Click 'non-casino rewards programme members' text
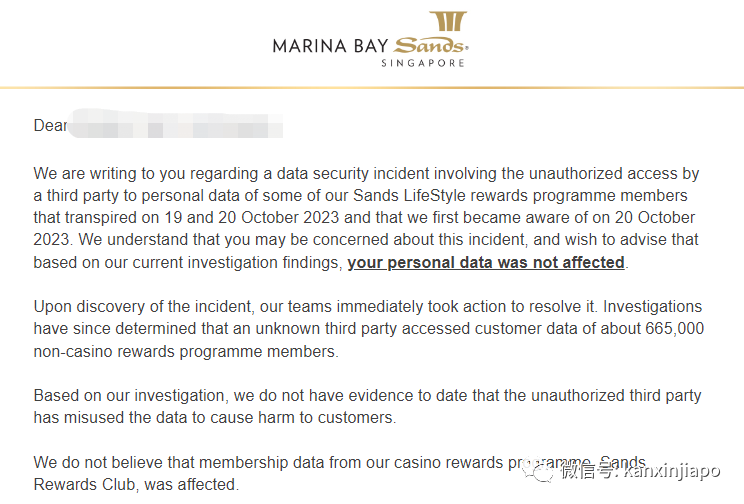This screenshot has width=744, height=504. [185, 352]
